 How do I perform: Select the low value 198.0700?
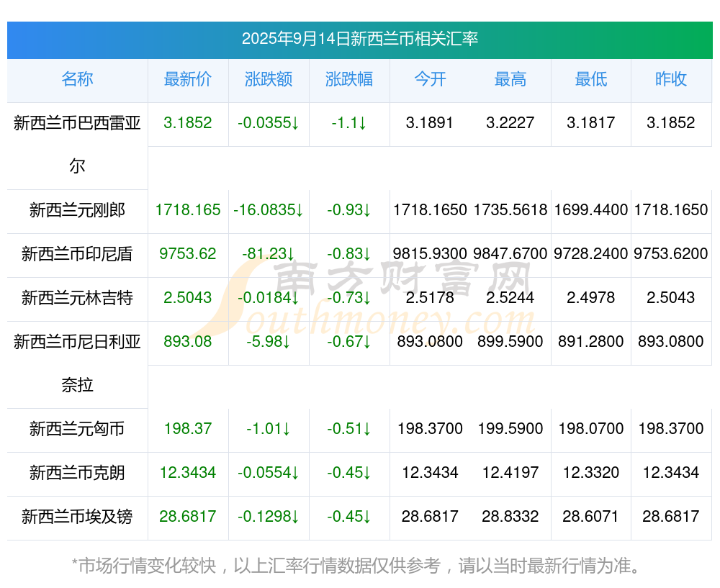tap(591, 428)
